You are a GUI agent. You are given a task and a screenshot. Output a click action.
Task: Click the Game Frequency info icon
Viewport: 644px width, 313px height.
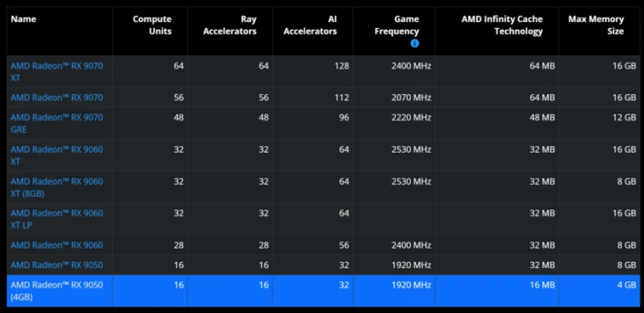click(414, 43)
